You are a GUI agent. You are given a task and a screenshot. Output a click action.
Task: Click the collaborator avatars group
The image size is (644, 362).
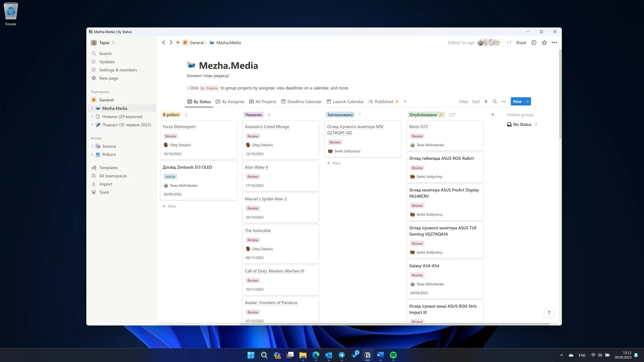tap(490, 43)
